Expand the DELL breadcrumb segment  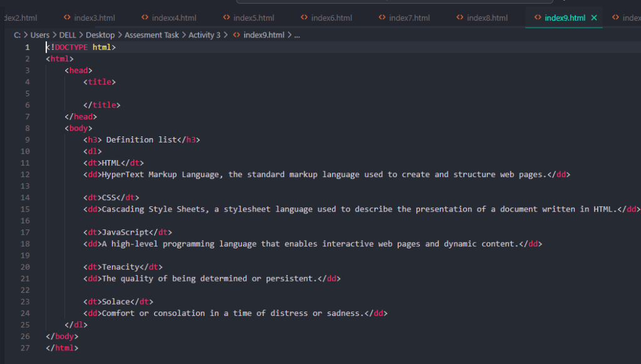[68, 35]
